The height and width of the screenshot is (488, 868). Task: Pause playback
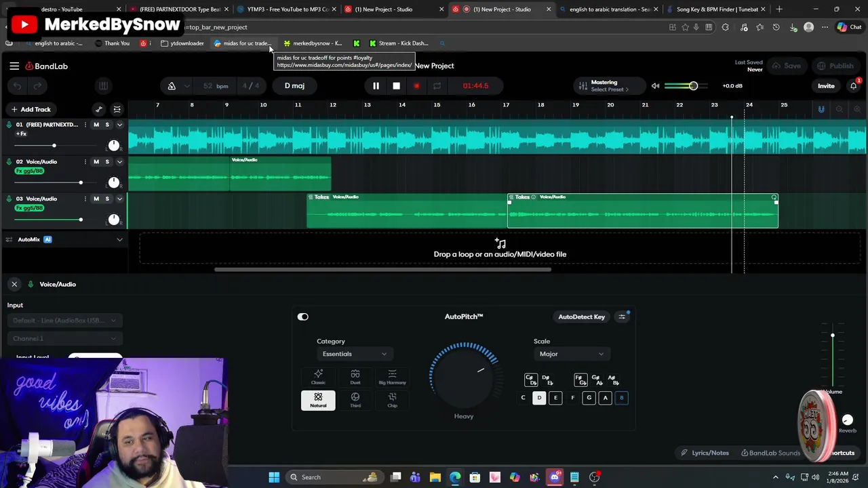(x=376, y=86)
